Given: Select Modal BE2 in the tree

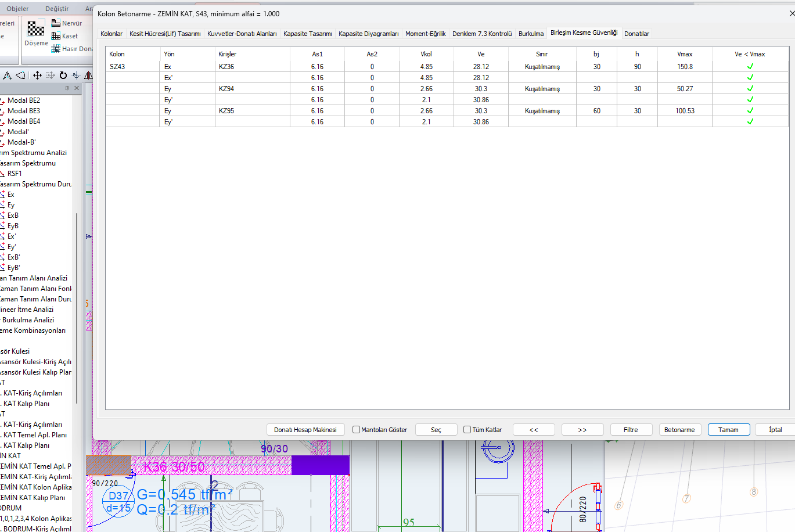Looking at the screenshot, I should point(24,100).
